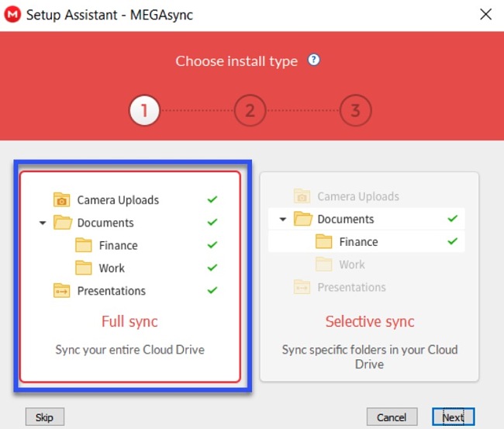
Task: Click 'Camera Uploads' label in Full sync
Action: coord(118,200)
